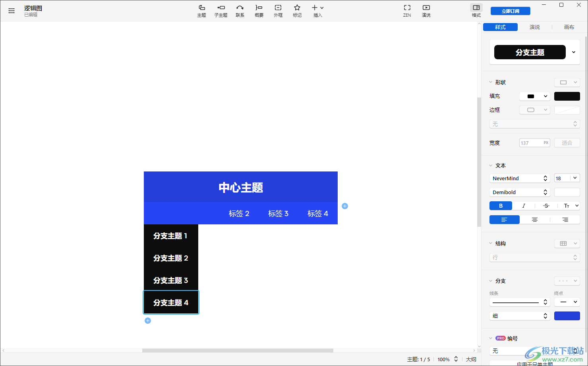The height and width of the screenshot is (366, 588).
Task: Expand the topic style preset dropdown
Action: point(574,52)
